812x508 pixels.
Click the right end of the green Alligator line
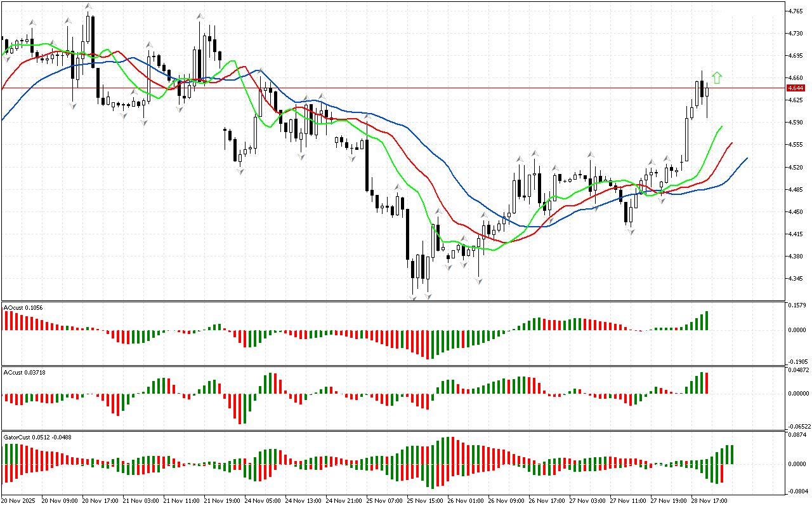point(722,127)
